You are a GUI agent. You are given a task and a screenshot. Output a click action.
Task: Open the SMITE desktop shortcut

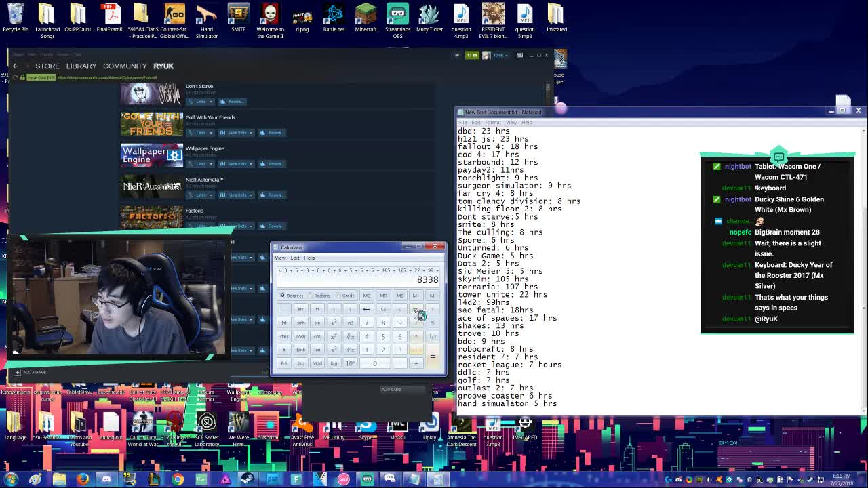coord(239,19)
